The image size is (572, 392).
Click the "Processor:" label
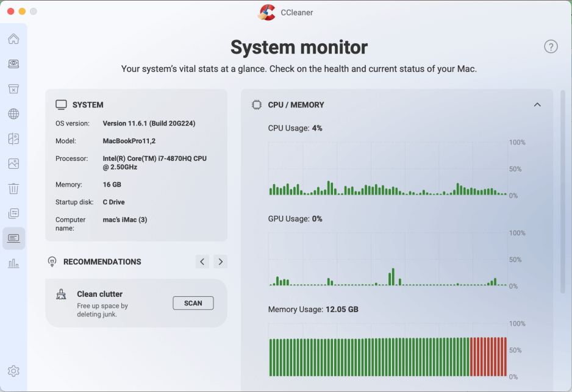coord(71,159)
